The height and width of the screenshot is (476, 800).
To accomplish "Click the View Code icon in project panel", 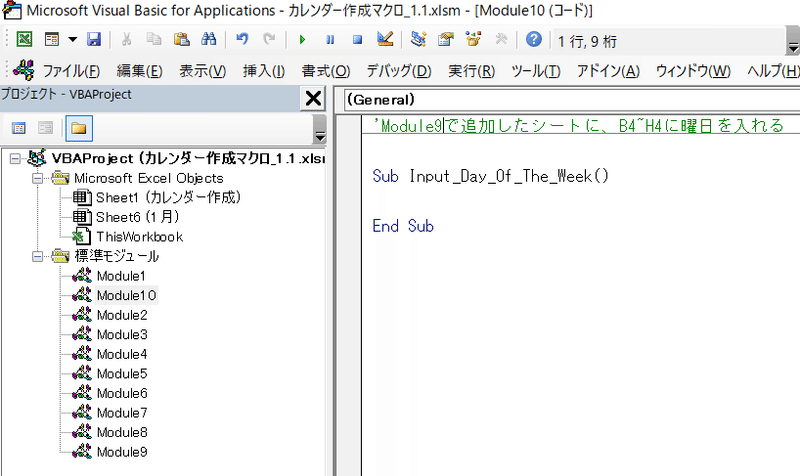I will coord(19,128).
